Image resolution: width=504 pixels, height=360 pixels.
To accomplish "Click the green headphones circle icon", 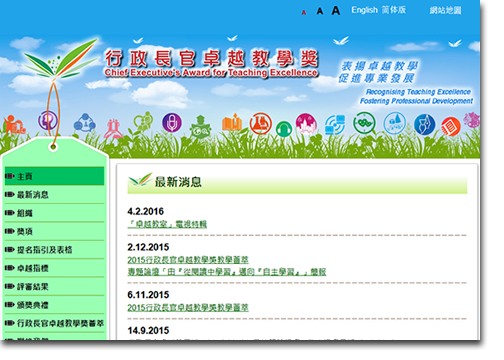I will click(x=284, y=129).
